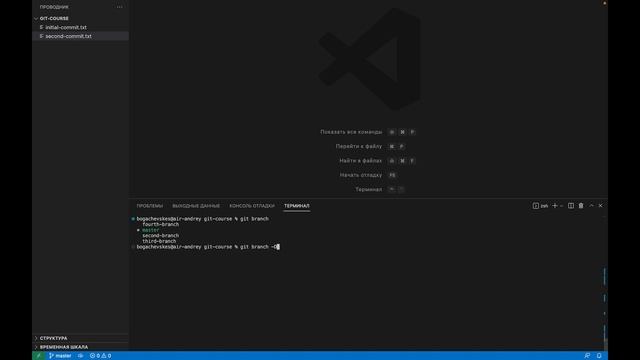Screen dimensions: 640x360
Task: Expand the СТРУКТУРА section
Action: (x=53, y=338)
